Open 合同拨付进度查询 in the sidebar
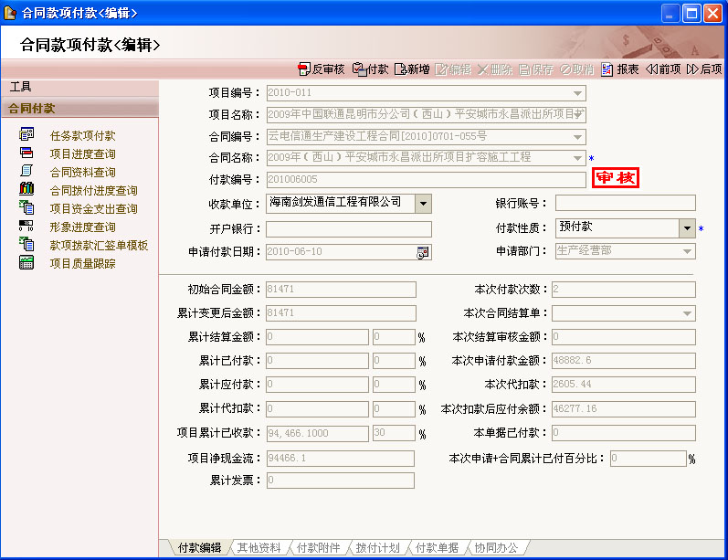The width and height of the screenshot is (728, 560). (93, 190)
